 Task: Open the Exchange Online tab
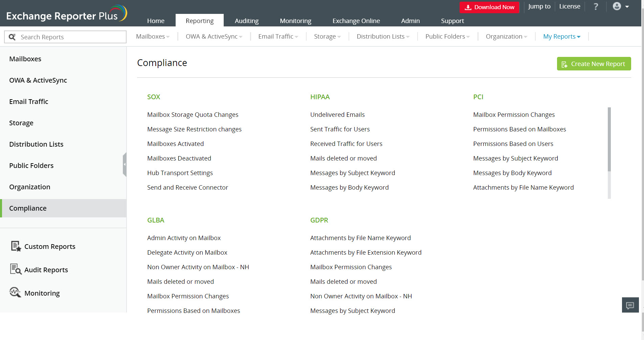click(356, 21)
